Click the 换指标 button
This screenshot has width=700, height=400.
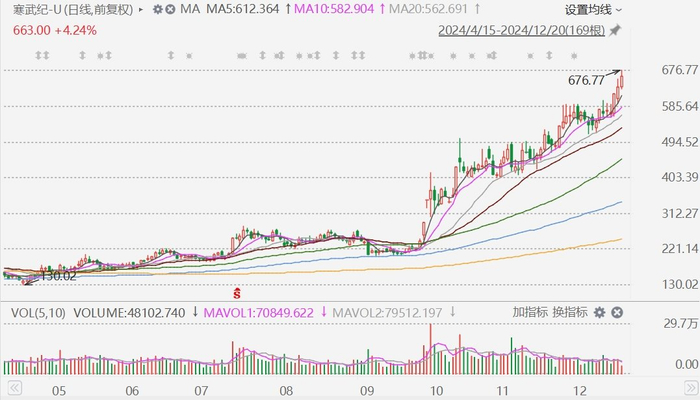click(570, 312)
